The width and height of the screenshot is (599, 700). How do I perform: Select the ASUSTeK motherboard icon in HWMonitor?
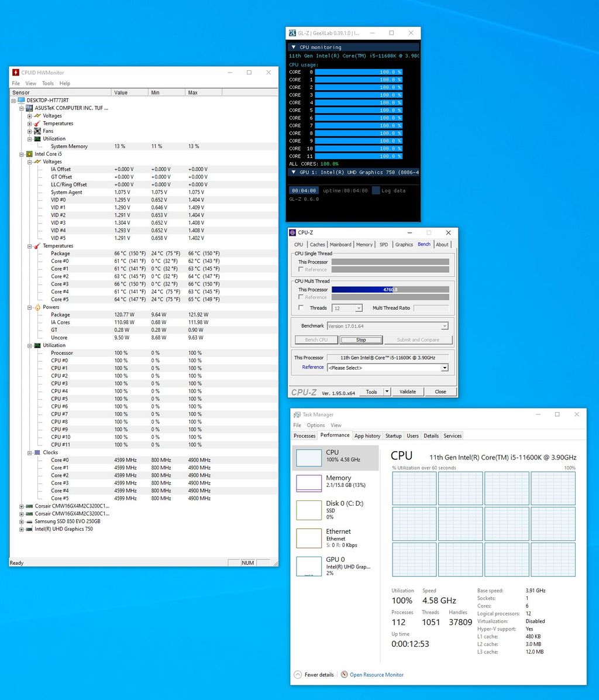(x=29, y=108)
